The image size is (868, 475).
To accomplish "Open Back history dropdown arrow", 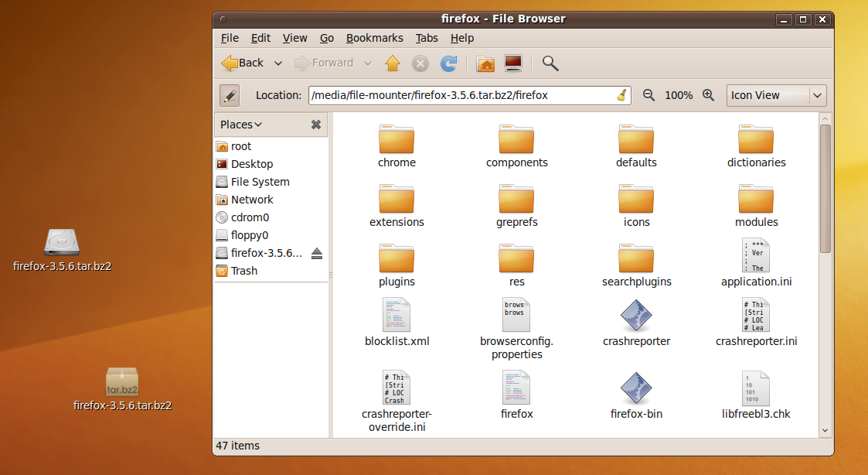I will point(278,63).
